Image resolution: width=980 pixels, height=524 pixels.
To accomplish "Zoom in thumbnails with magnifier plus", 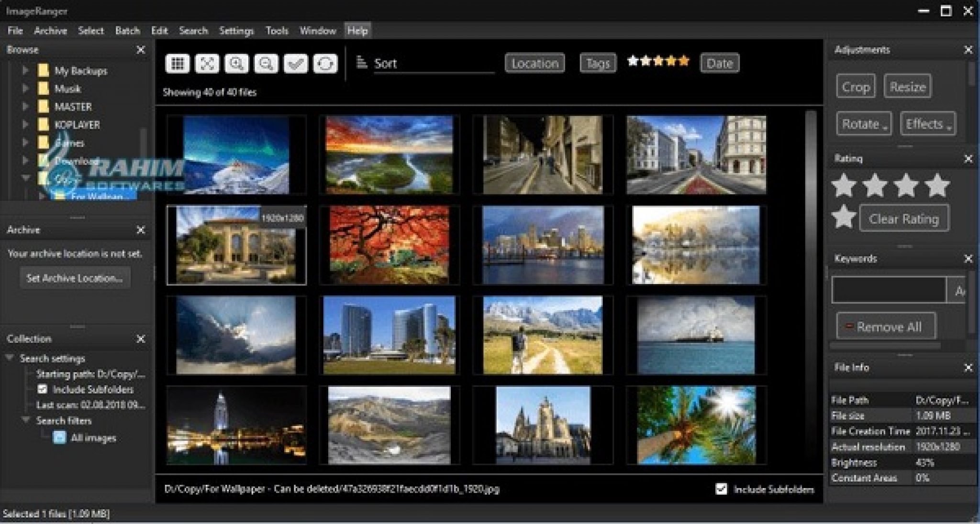I will click(236, 64).
